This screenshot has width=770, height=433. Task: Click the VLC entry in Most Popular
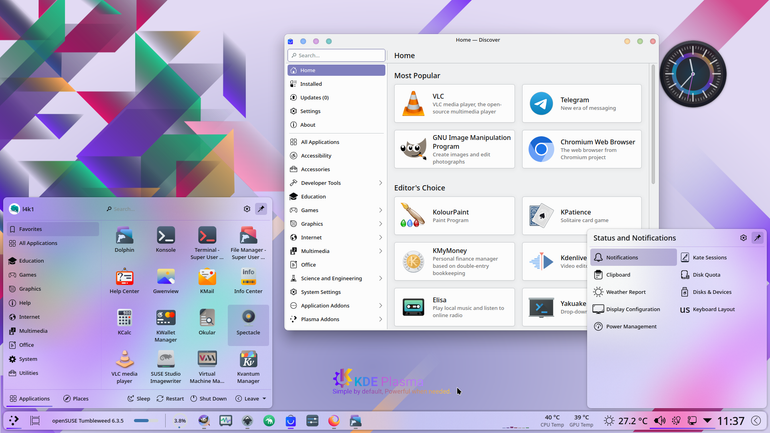(x=454, y=104)
